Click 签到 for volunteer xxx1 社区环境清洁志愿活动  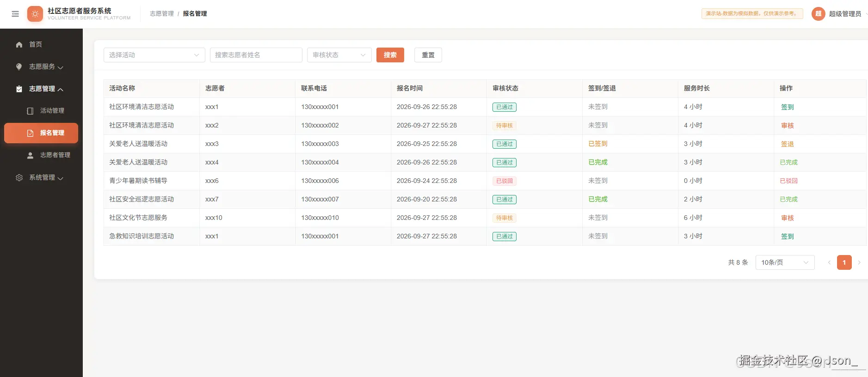click(x=788, y=107)
